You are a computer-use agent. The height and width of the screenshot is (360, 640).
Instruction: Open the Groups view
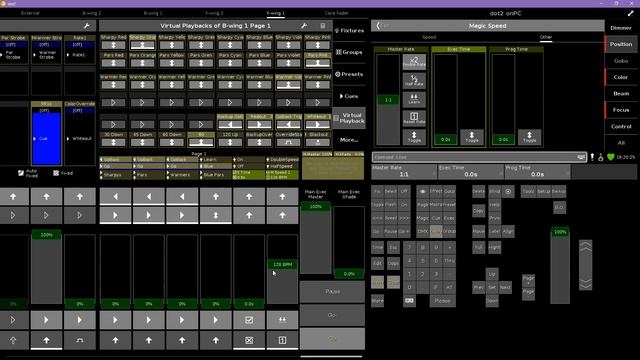(x=349, y=52)
